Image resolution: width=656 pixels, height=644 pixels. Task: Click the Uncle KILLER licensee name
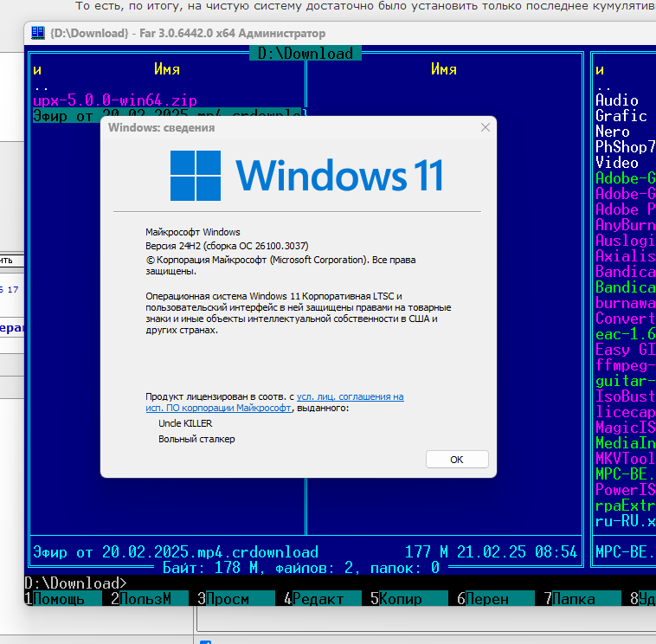click(185, 423)
